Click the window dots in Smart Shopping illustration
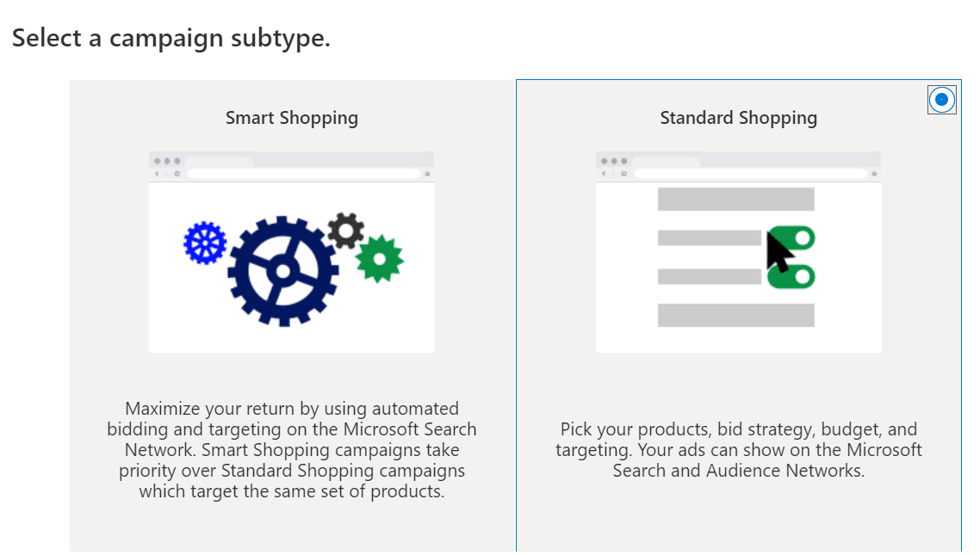This screenshot has width=980, height=555. pos(165,161)
